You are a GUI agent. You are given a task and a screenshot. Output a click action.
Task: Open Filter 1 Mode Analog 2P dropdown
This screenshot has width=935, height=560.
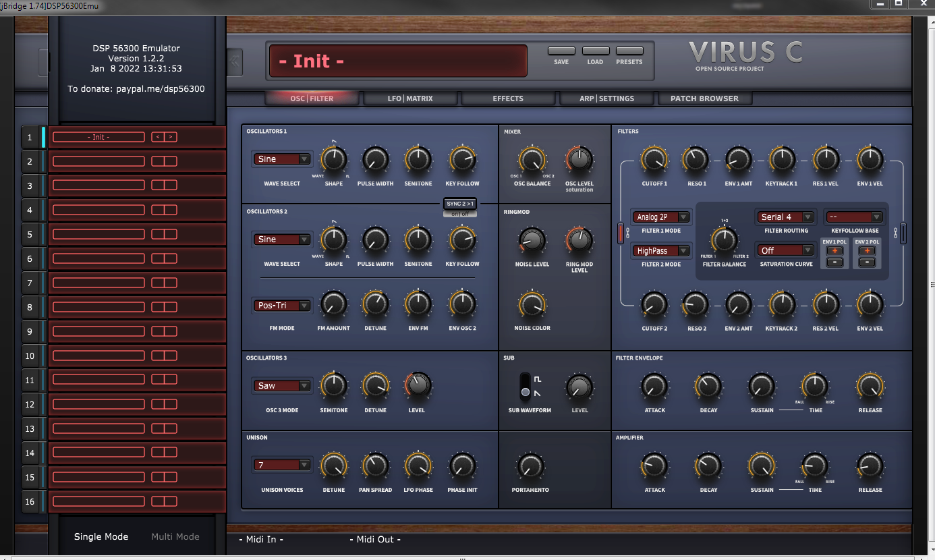point(662,217)
